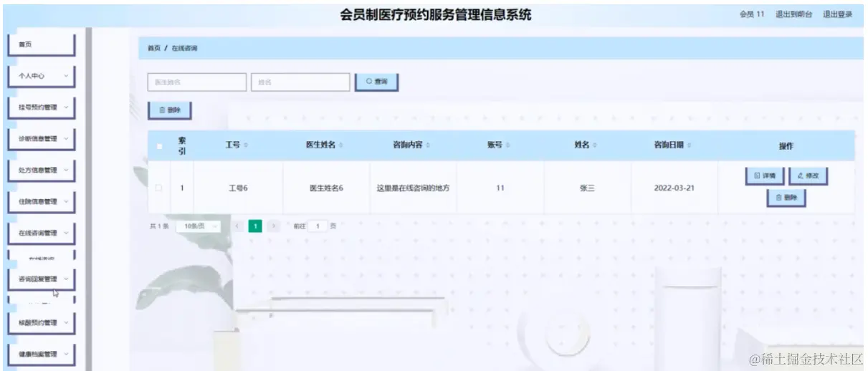Click 修改 to edit row 工号6

808,175
